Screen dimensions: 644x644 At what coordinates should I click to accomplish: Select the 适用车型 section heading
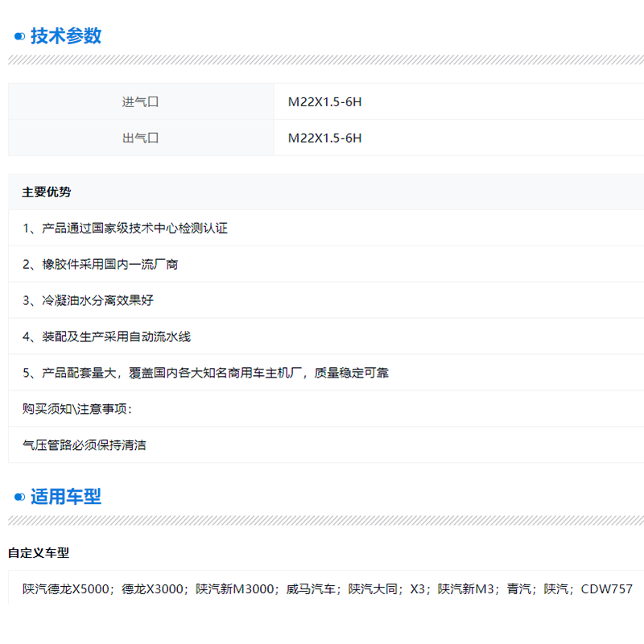(66, 497)
